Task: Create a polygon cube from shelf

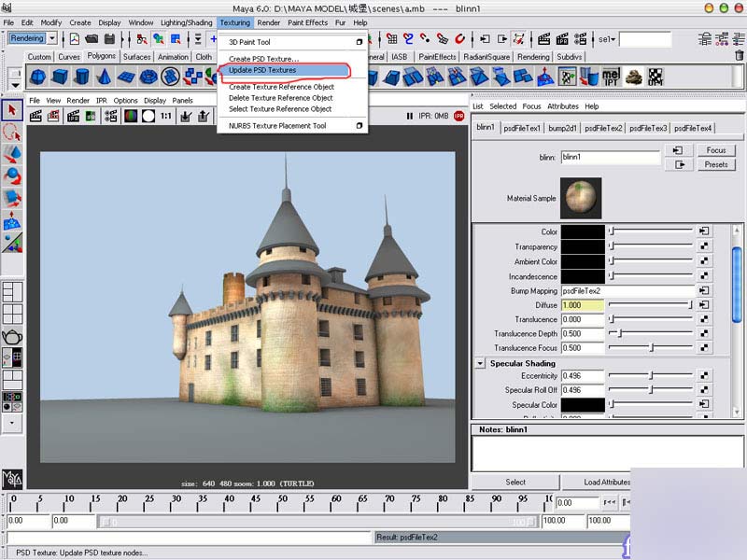Action: 60,77
